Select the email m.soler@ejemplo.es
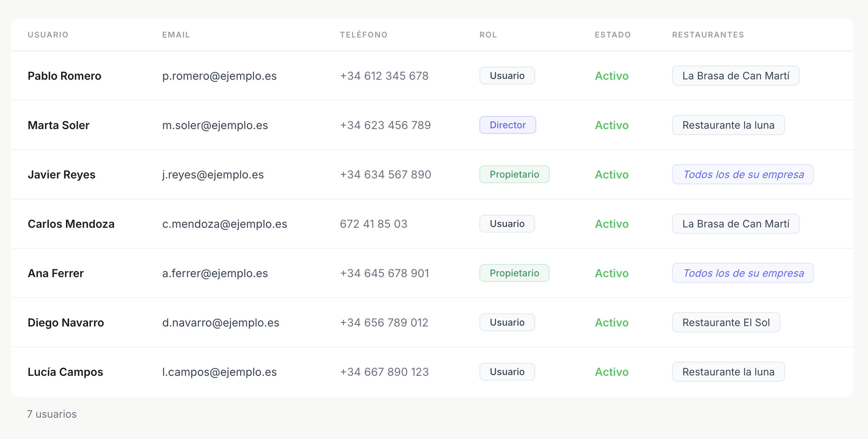868x439 pixels. (215, 125)
